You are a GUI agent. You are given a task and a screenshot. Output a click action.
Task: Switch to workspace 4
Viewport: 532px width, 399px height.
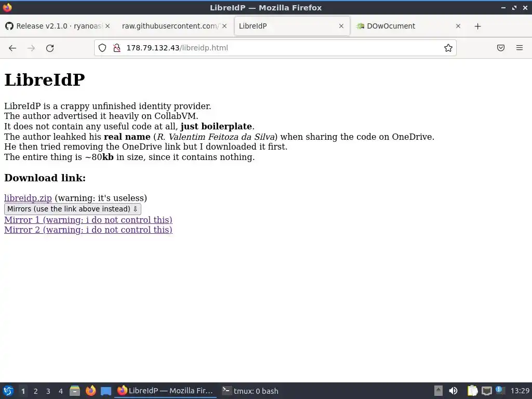click(x=61, y=391)
